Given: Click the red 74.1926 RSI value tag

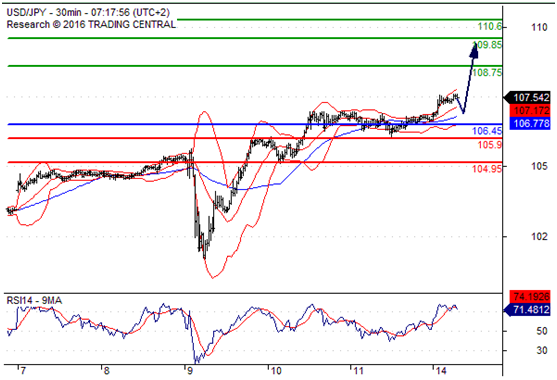Looking at the screenshot, I should coord(530,296).
